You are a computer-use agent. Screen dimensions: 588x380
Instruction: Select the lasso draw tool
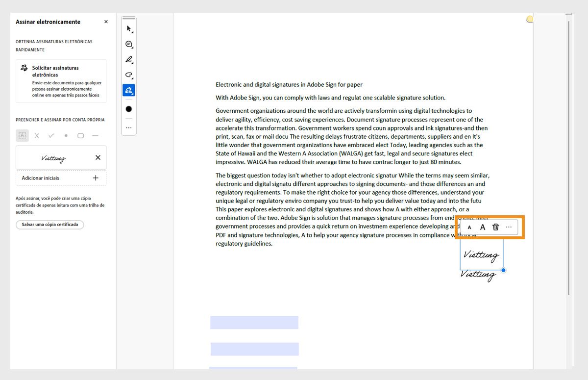[x=128, y=76]
